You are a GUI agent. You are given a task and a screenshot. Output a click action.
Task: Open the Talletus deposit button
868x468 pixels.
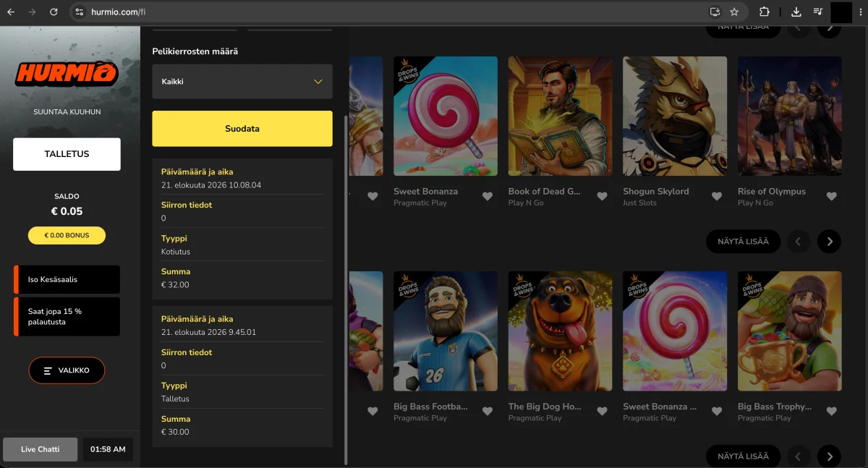click(x=67, y=154)
